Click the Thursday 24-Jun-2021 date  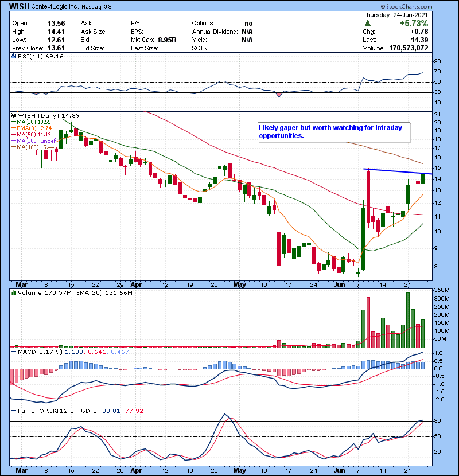pos(395,15)
